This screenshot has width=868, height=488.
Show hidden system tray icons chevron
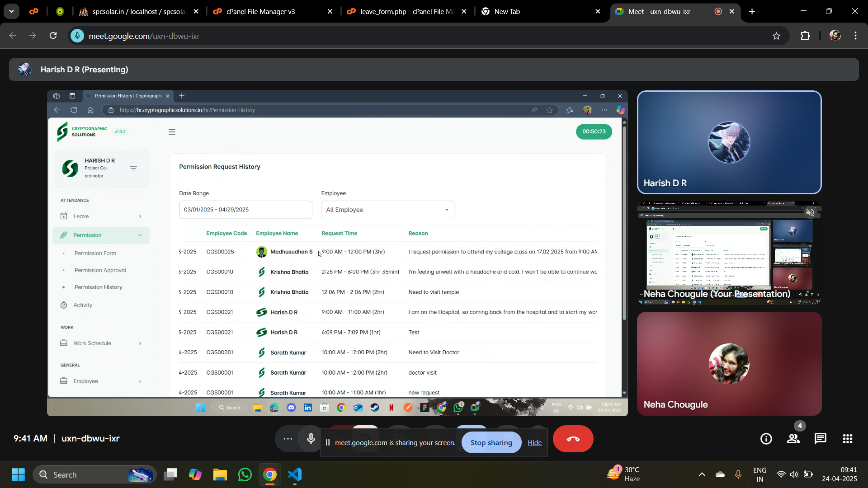point(702,474)
